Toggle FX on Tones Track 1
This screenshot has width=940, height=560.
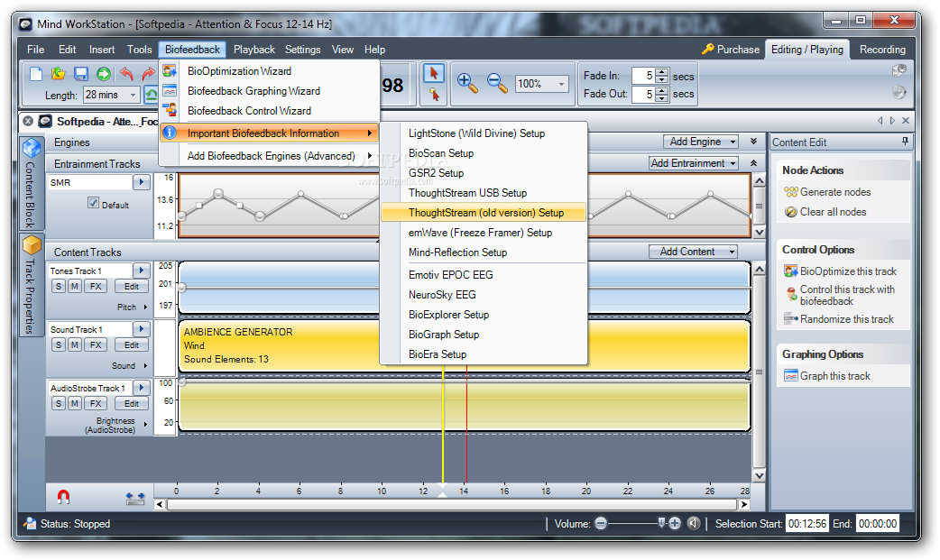96,287
